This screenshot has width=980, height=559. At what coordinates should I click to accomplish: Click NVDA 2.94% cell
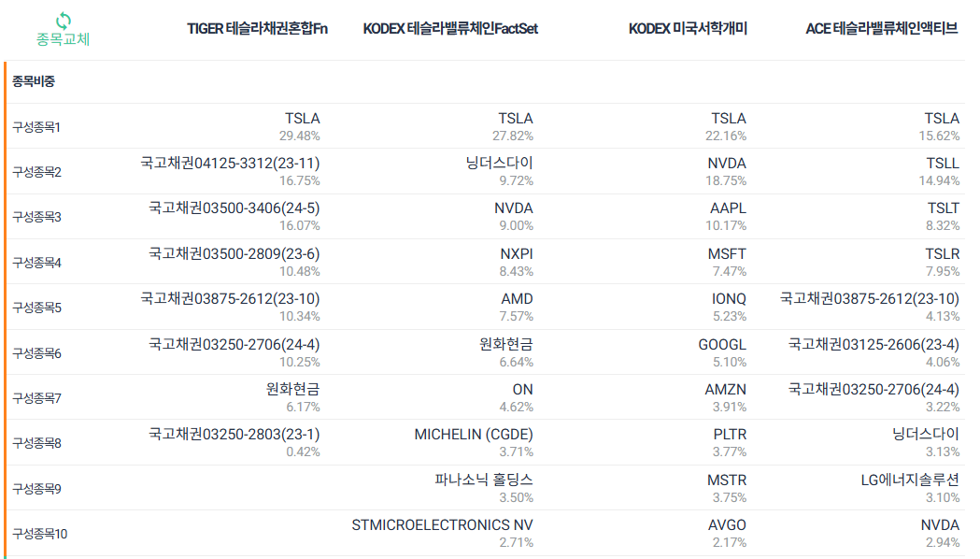coord(940,534)
